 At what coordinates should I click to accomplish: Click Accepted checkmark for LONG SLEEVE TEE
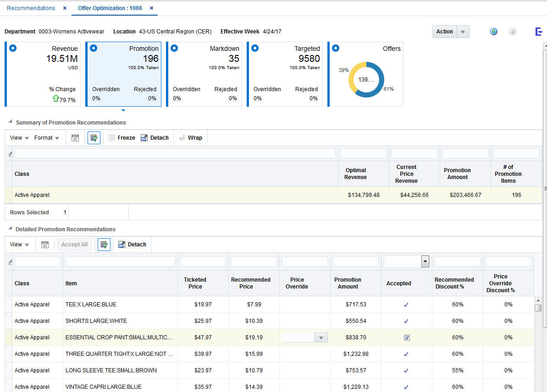(x=406, y=370)
